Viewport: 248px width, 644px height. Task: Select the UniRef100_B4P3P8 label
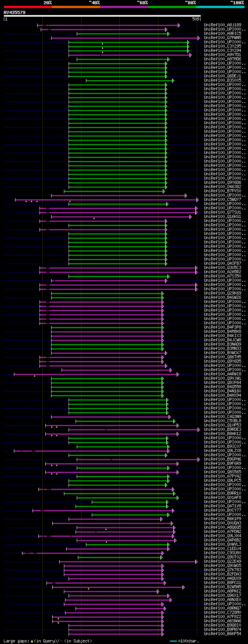pos(222,327)
